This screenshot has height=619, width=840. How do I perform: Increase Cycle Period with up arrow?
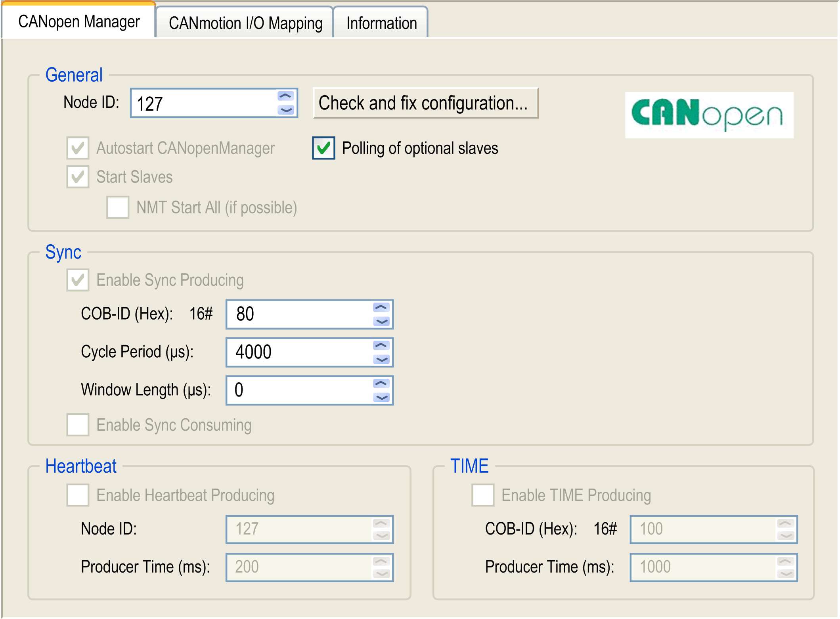coord(381,345)
